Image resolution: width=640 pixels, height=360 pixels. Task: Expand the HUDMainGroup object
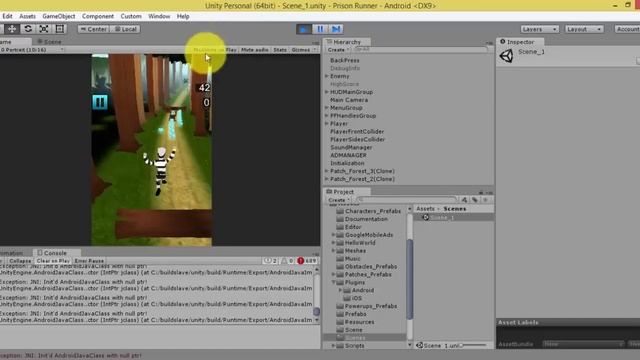click(327, 92)
